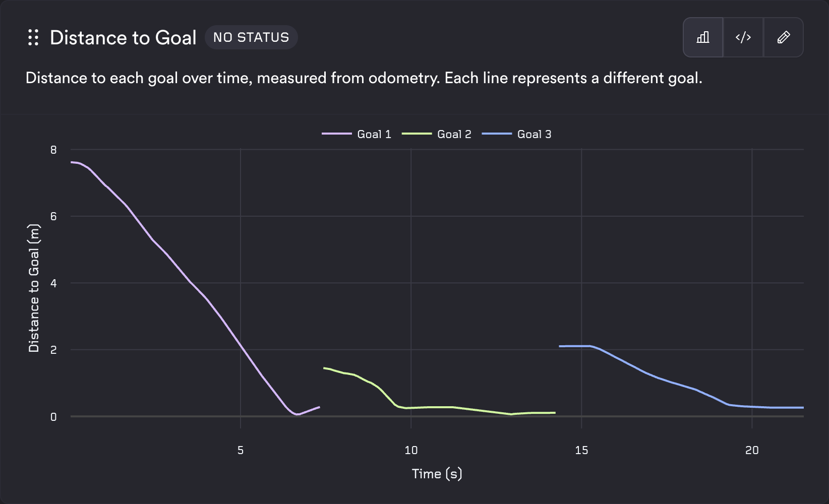Click the six-dot handle next to the title
The height and width of the screenshot is (504, 829).
click(x=33, y=37)
